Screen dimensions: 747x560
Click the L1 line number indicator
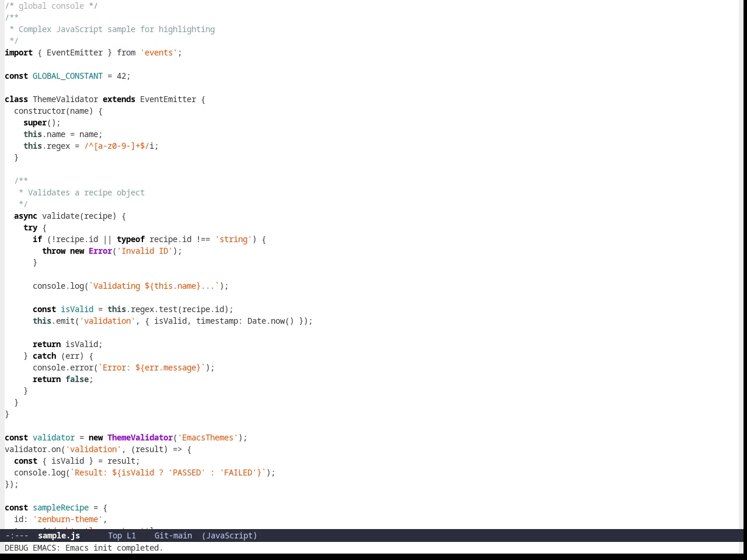(x=131, y=535)
